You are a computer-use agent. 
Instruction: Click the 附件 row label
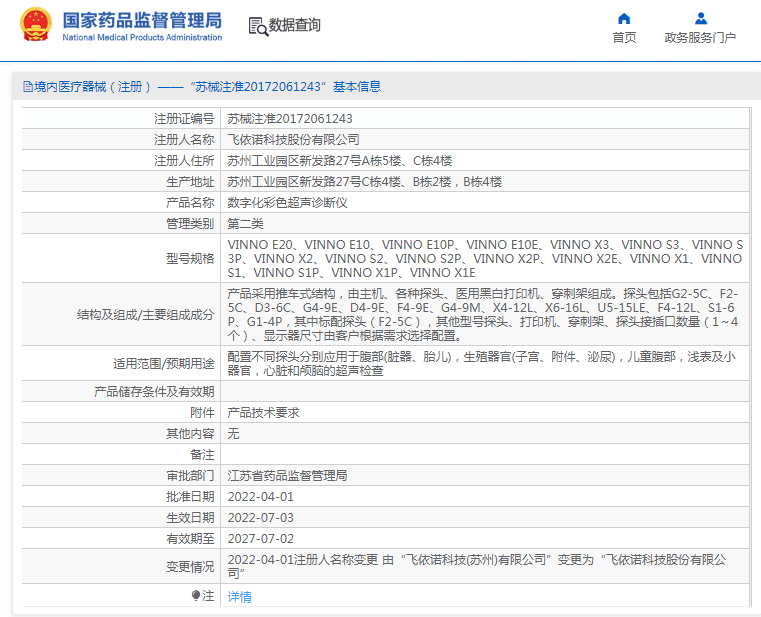point(202,413)
